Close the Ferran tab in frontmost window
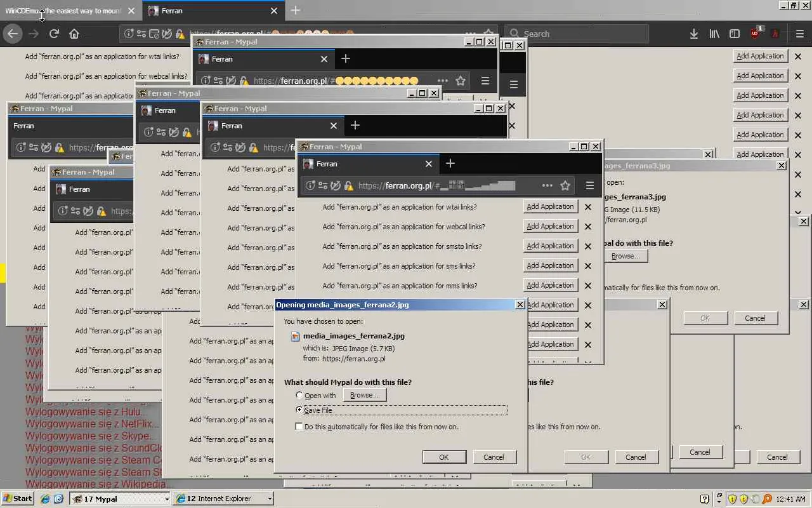 (429, 164)
